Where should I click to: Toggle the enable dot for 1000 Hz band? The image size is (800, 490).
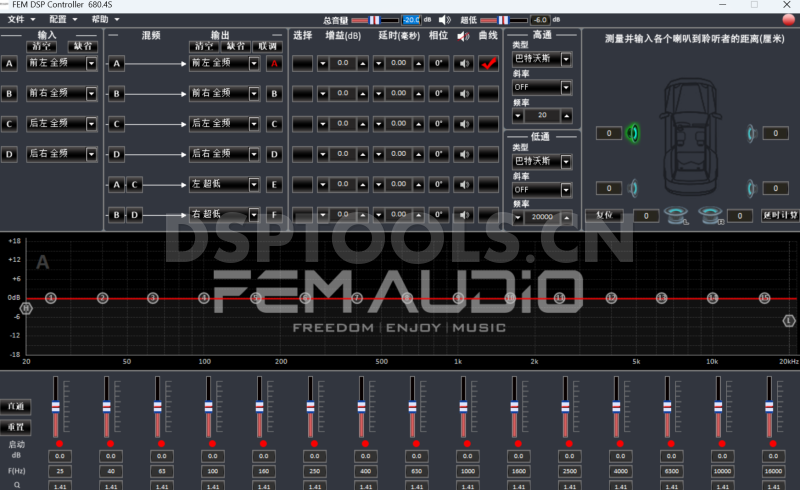click(x=467, y=444)
